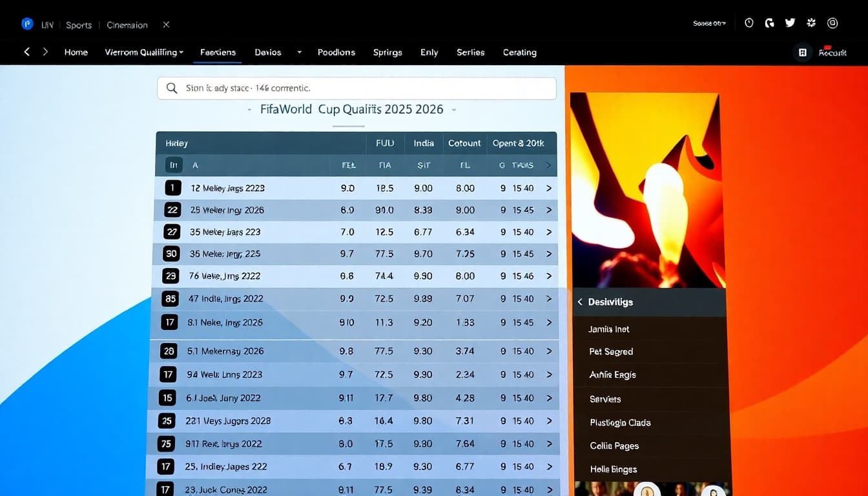Open Helie Binges in the side list
868x496 pixels.
click(614, 470)
